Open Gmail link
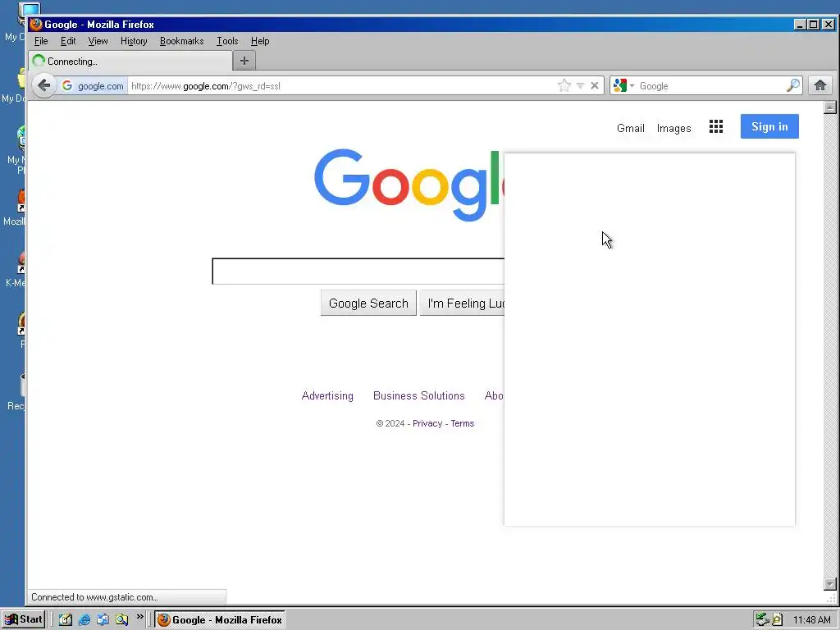The height and width of the screenshot is (630, 840). pos(630,128)
